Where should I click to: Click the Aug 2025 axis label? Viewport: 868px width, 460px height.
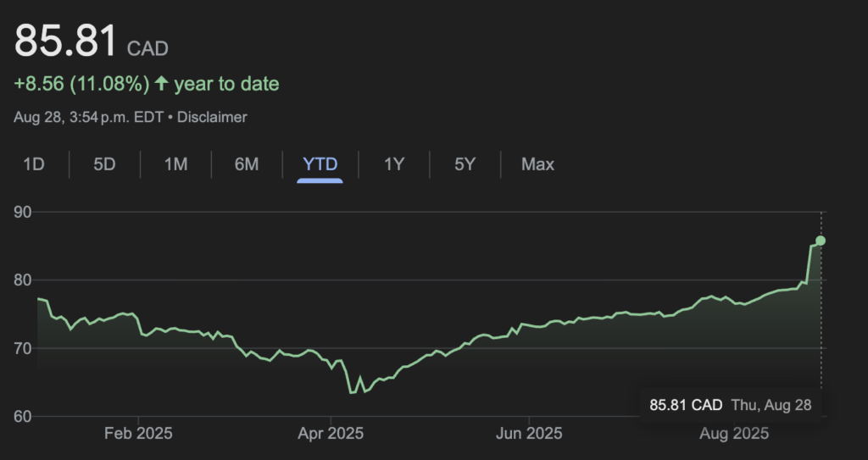733,434
